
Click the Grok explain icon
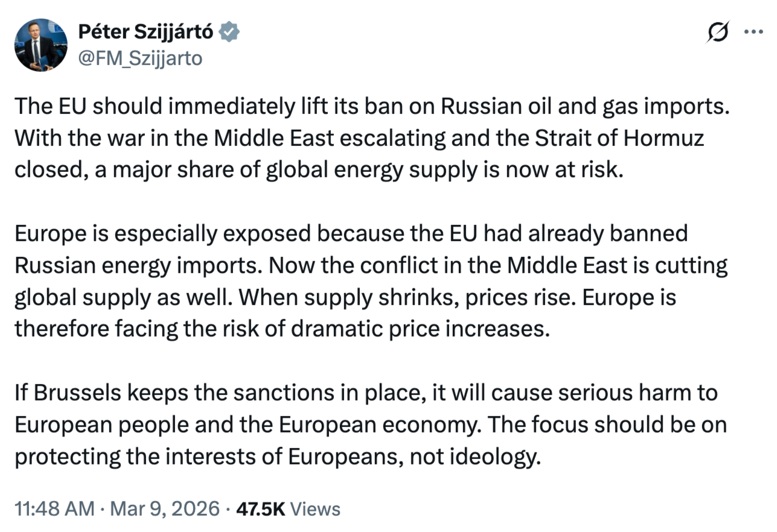[x=717, y=32]
